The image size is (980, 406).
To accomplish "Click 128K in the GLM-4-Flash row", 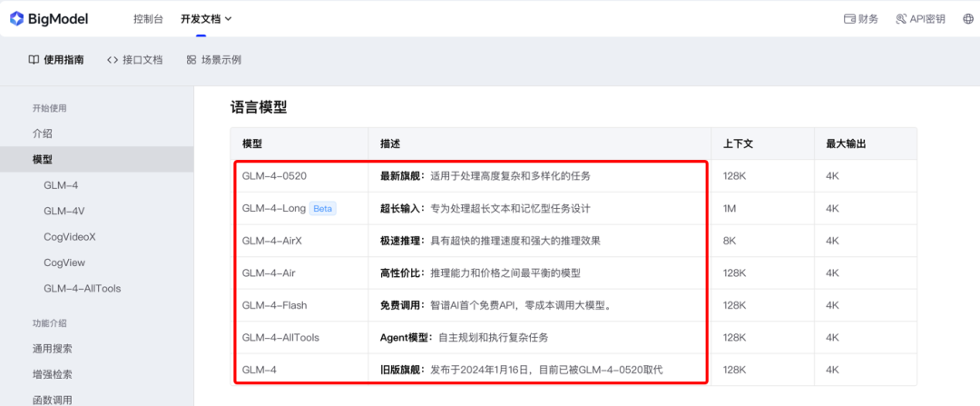I will [734, 305].
